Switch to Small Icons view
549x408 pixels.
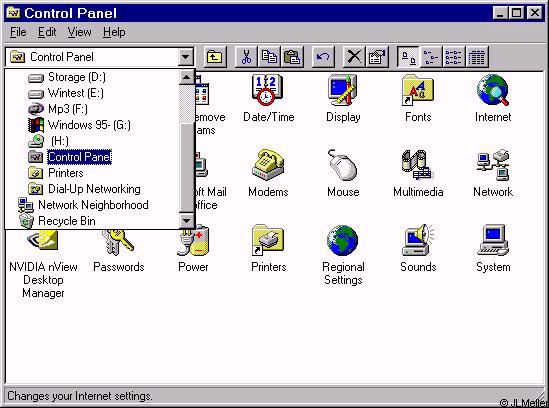click(431, 57)
